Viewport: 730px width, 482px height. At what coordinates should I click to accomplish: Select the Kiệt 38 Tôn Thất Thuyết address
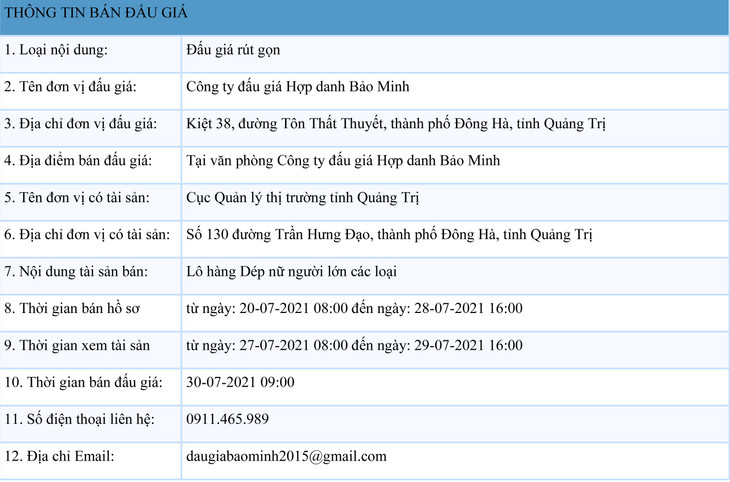click(x=396, y=124)
